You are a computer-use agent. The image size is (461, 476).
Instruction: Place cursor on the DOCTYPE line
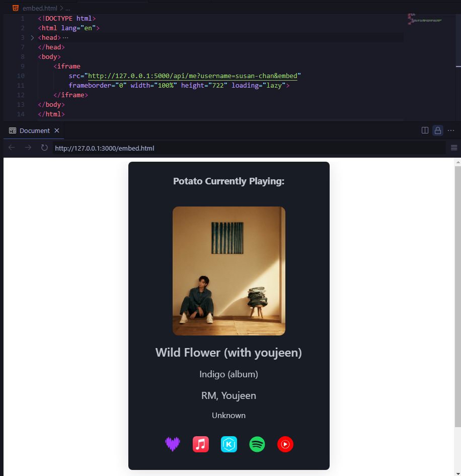pos(67,19)
